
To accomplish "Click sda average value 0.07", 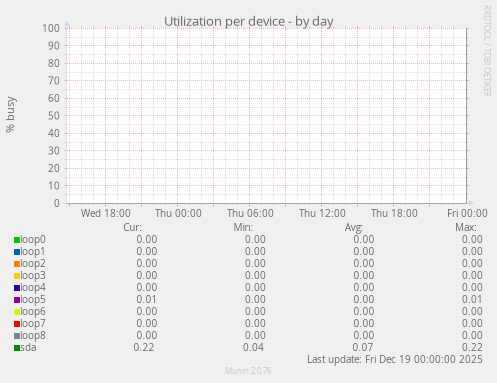I will pos(363,348).
